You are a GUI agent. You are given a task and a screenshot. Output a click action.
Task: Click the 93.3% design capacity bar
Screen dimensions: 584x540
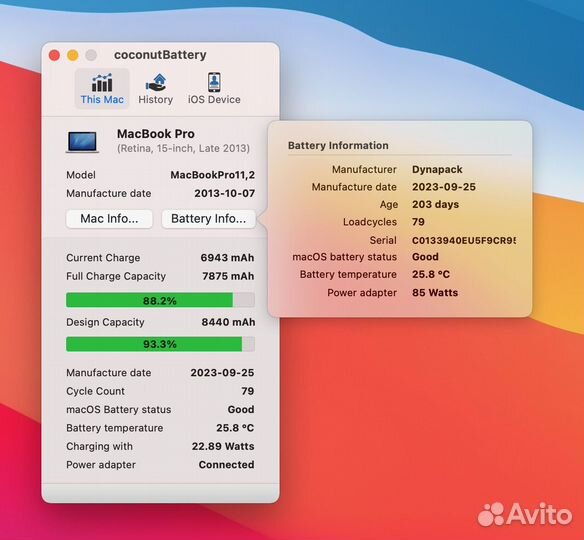coord(161,344)
